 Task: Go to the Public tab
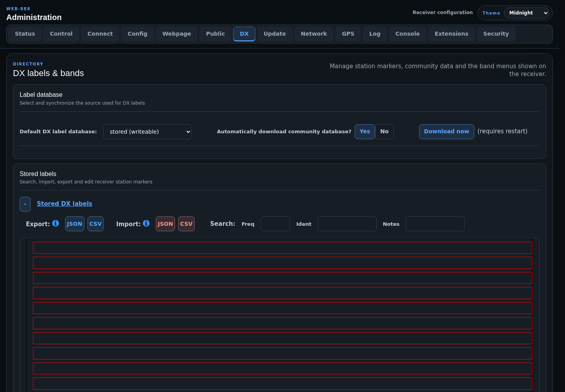[215, 34]
